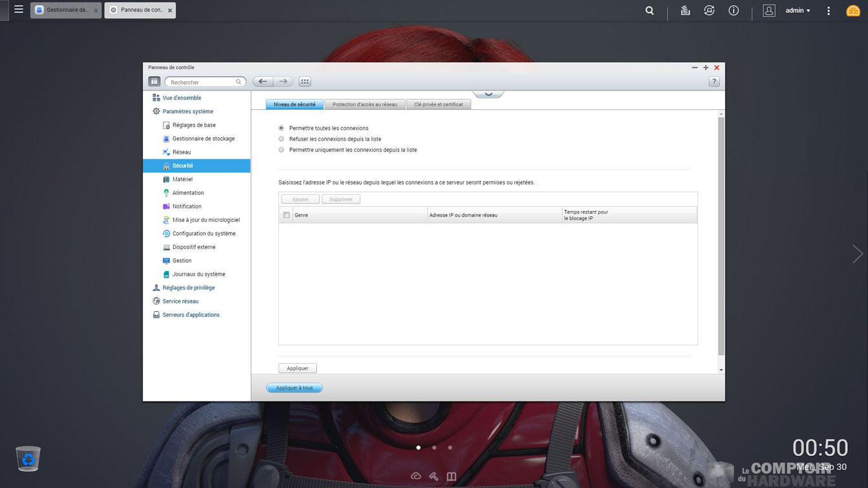Click the grid view icon in toolbar
868x488 pixels.
[305, 82]
